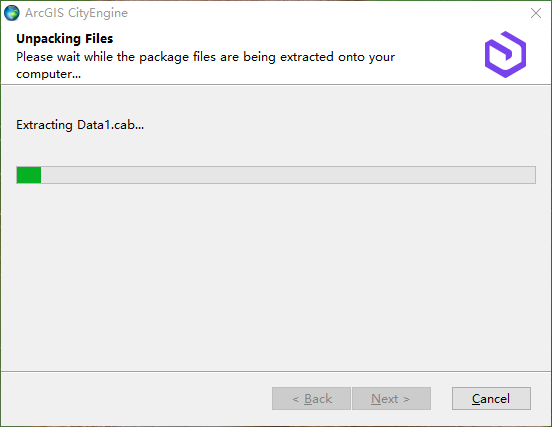Viewport: 552px width, 427px height.
Task: Click the globe installer icon in title bar
Action: click(12, 13)
